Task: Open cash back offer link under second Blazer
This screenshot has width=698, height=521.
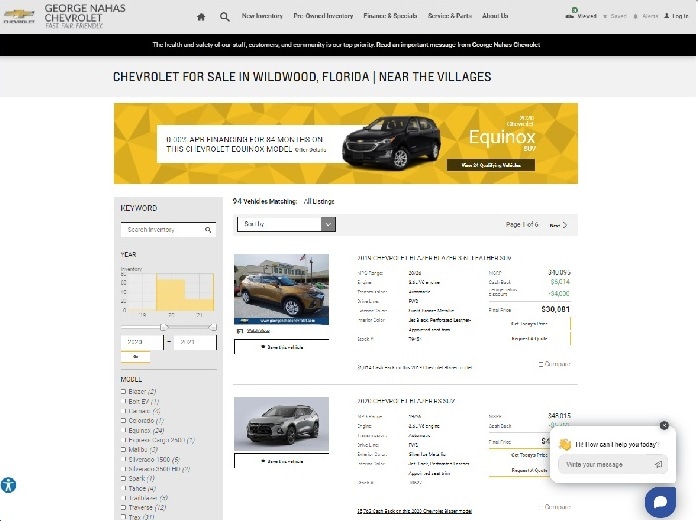Action: coord(414,511)
